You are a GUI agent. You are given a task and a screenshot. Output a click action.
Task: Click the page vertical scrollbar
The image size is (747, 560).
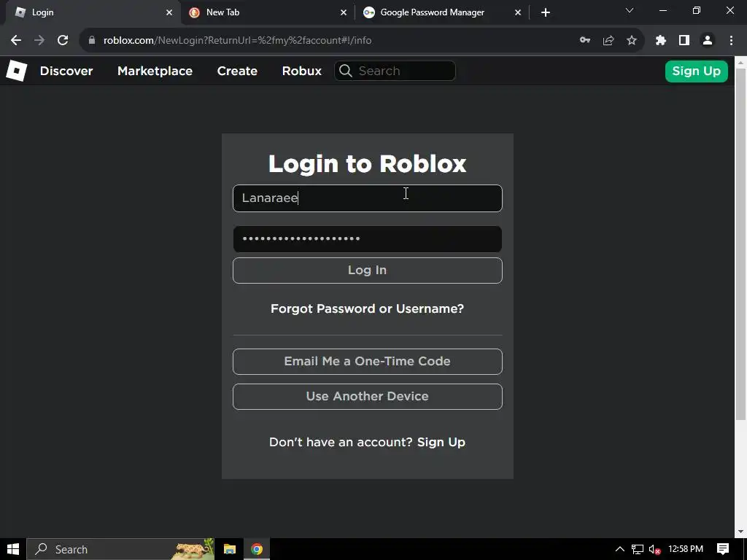(x=741, y=244)
